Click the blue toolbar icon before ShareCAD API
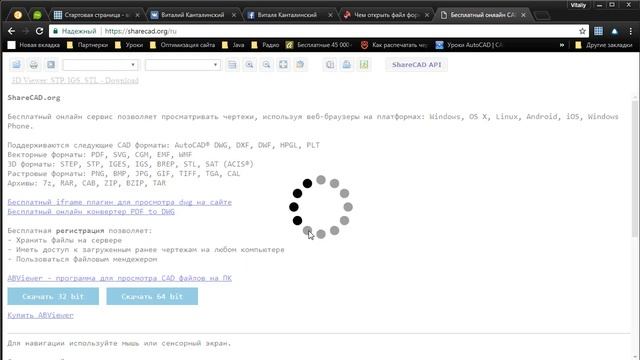The image size is (640, 360). coord(347,64)
